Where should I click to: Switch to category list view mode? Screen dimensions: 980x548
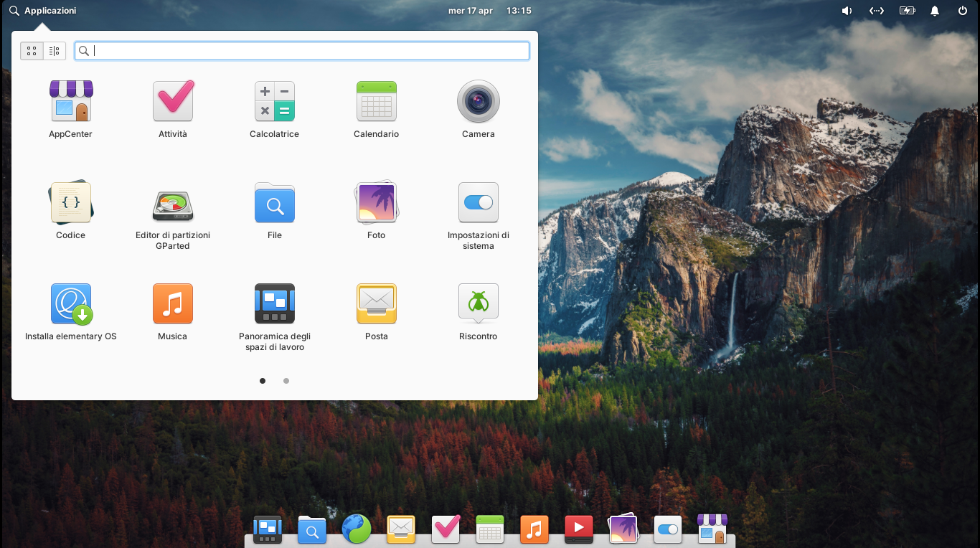pos(55,51)
